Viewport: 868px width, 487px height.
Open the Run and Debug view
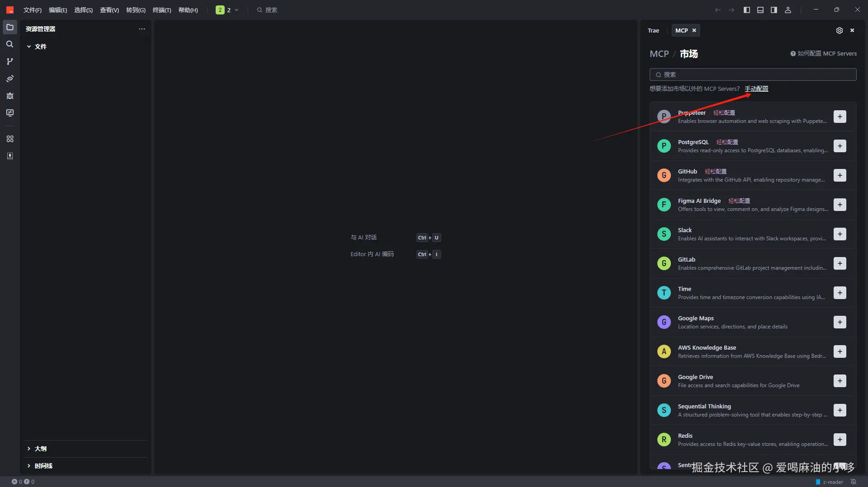10,96
